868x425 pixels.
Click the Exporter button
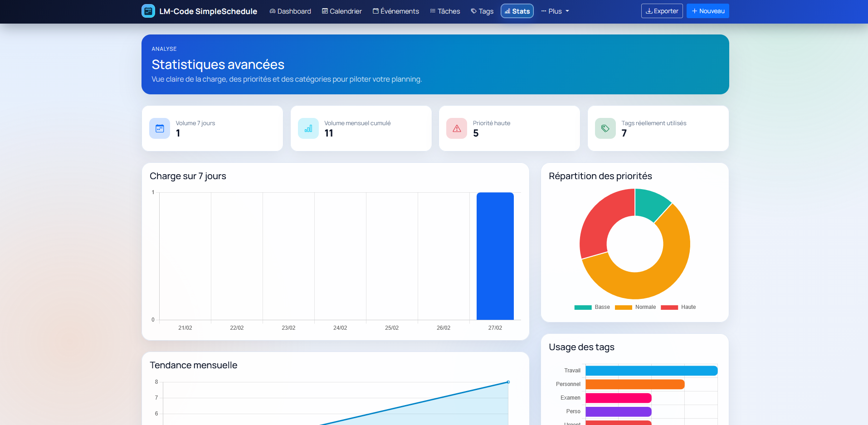tap(662, 10)
